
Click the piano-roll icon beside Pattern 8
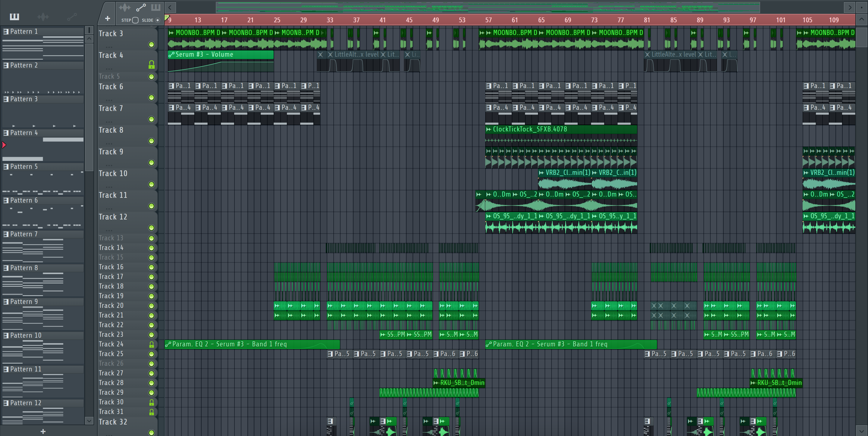coord(6,268)
